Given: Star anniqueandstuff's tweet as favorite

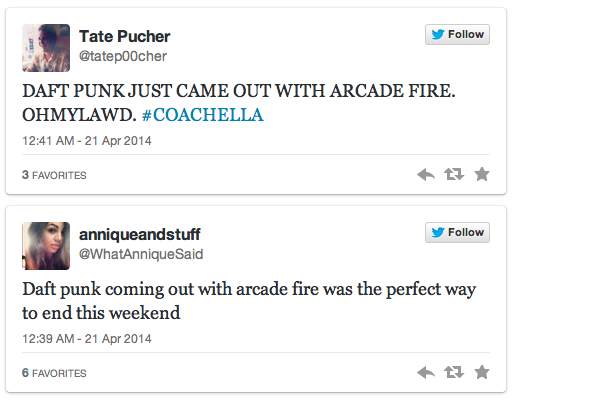Looking at the screenshot, I should point(481,373).
